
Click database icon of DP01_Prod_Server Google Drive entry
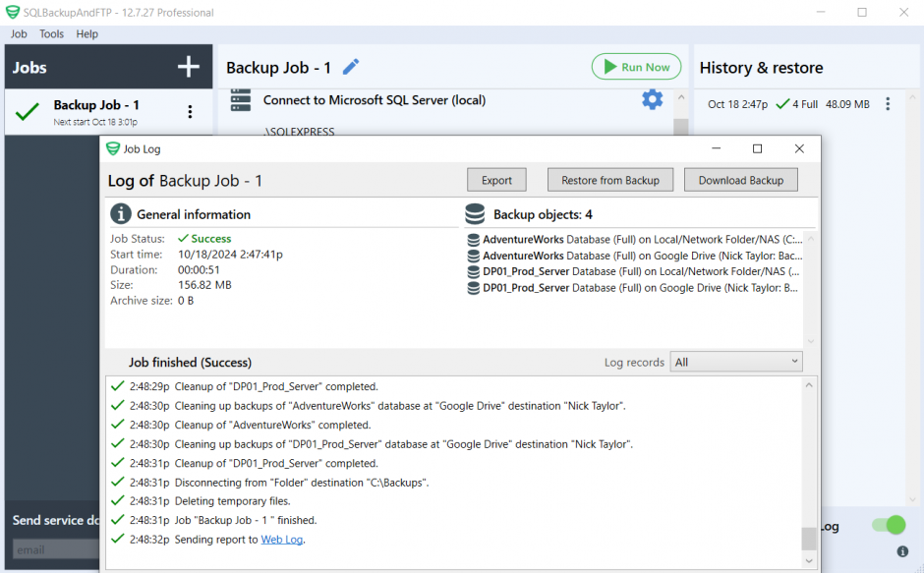click(x=473, y=288)
